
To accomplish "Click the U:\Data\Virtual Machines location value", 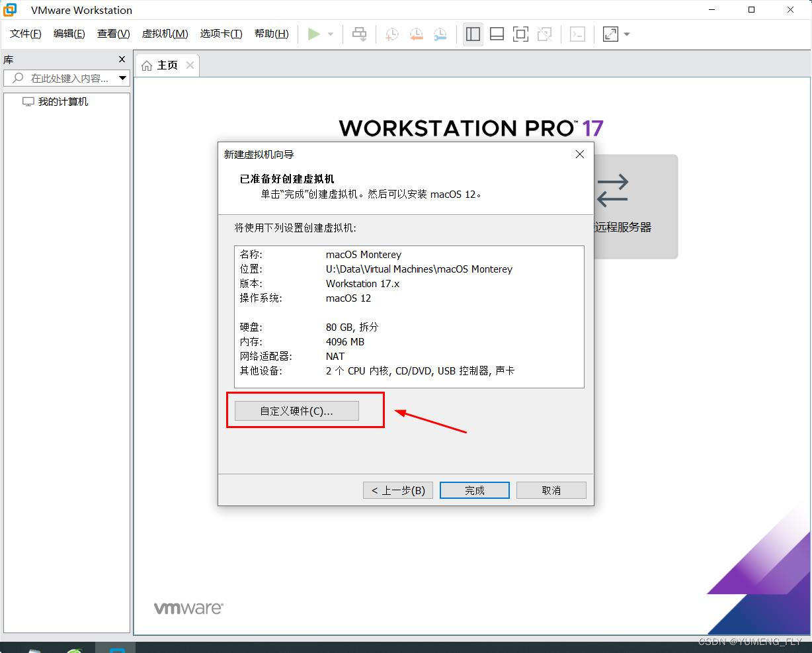I will pyautogui.click(x=419, y=269).
